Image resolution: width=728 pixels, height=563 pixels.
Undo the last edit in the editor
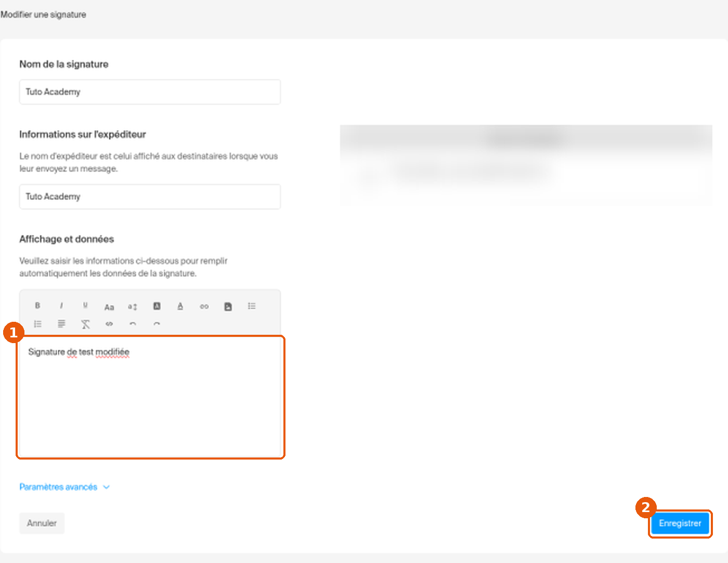click(133, 324)
